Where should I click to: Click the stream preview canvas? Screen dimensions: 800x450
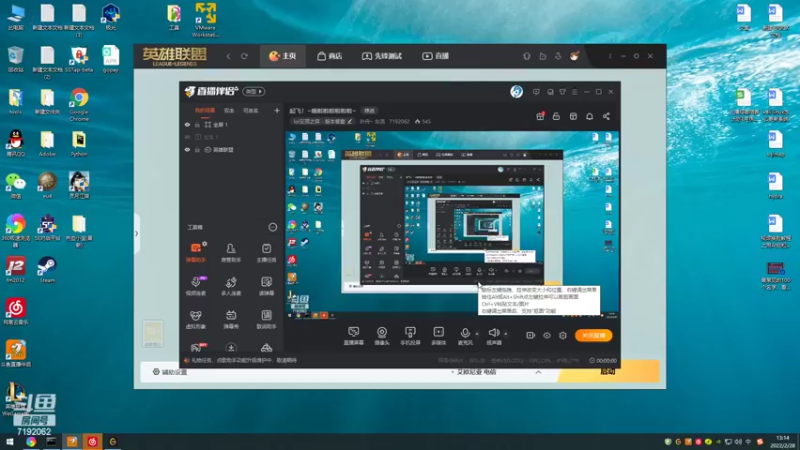[453, 226]
